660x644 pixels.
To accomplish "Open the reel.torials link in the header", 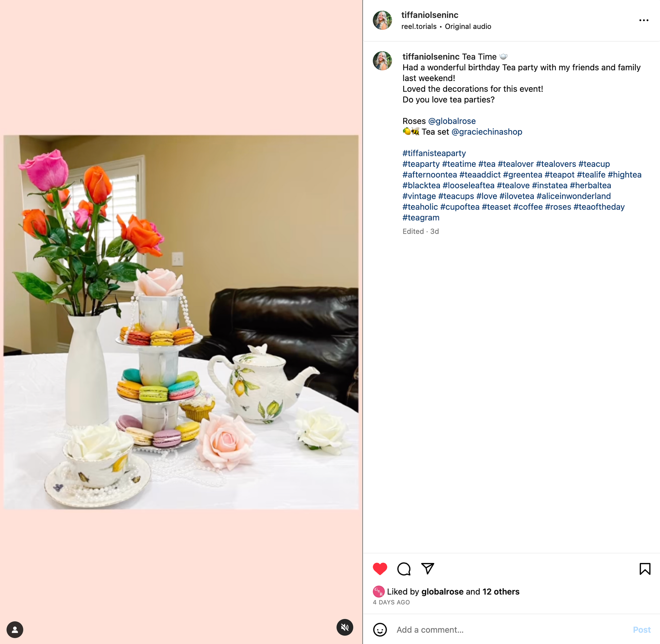I will click(419, 26).
